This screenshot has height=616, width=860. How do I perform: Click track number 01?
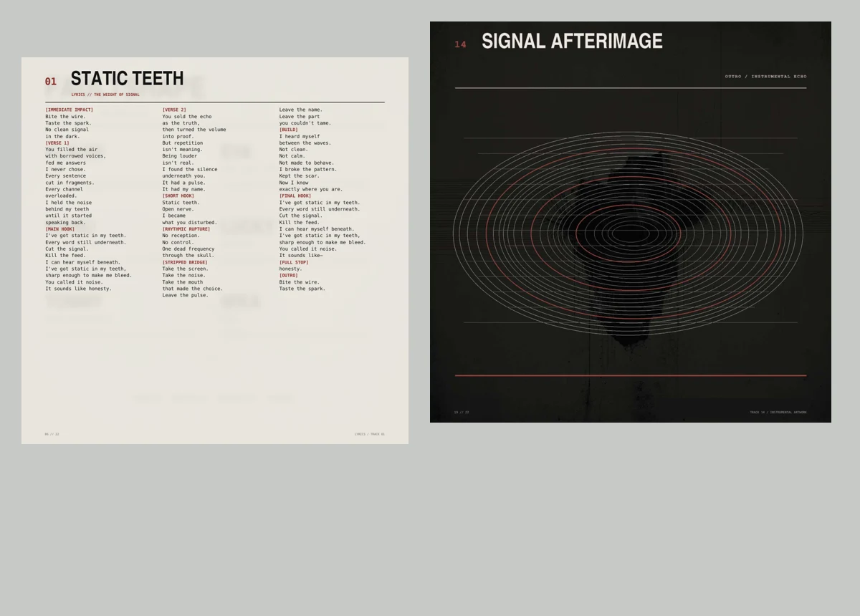(51, 82)
